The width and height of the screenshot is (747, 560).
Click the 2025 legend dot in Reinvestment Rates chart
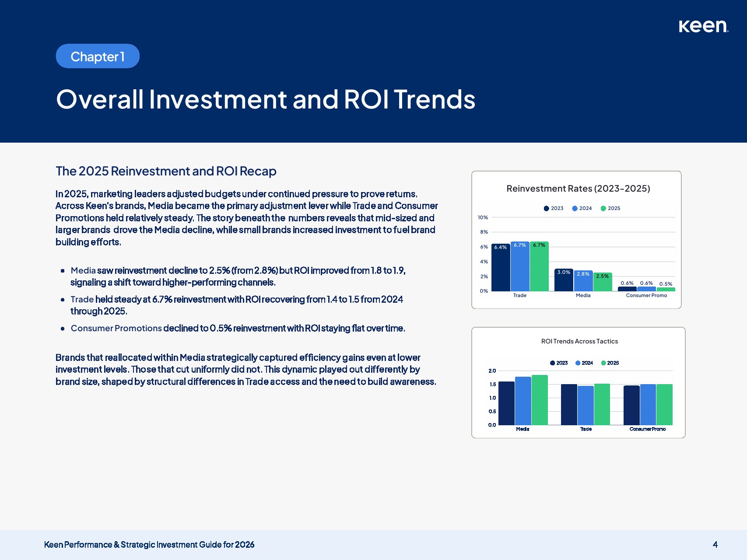(x=603, y=209)
